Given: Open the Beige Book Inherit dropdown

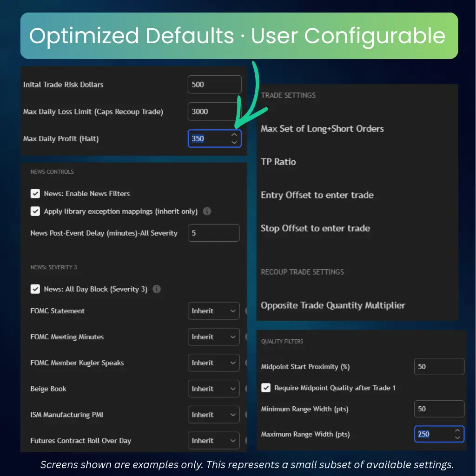Looking at the screenshot, I should pos(214,389).
